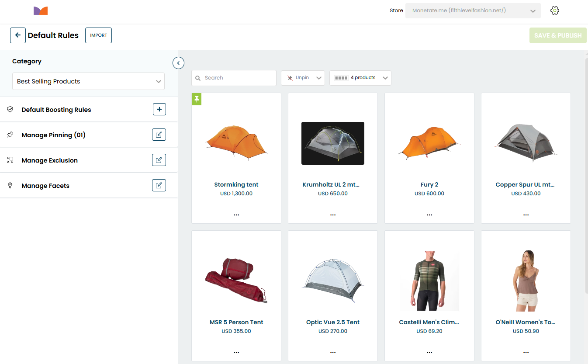Click the USD 355.00 price

coord(236,331)
